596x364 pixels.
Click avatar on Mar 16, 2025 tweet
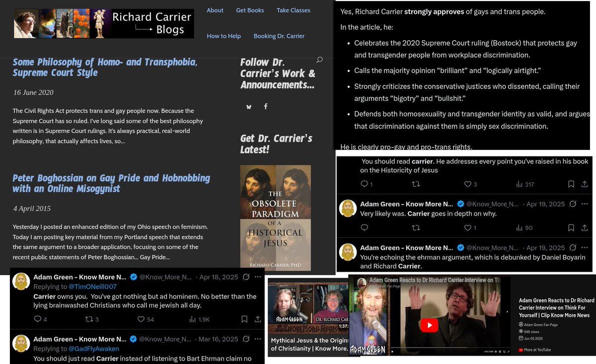click(x=21, y=344)
